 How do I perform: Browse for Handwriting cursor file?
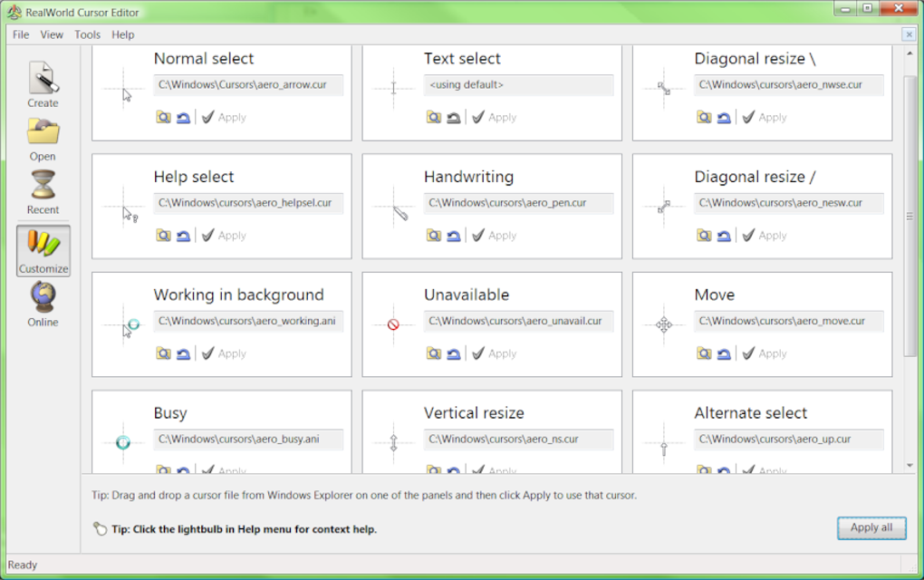coord(434,236)
